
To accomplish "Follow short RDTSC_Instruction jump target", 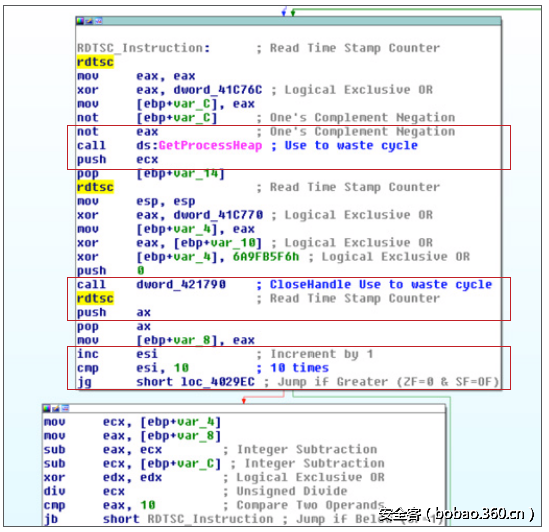I will (x=210, y=519).
